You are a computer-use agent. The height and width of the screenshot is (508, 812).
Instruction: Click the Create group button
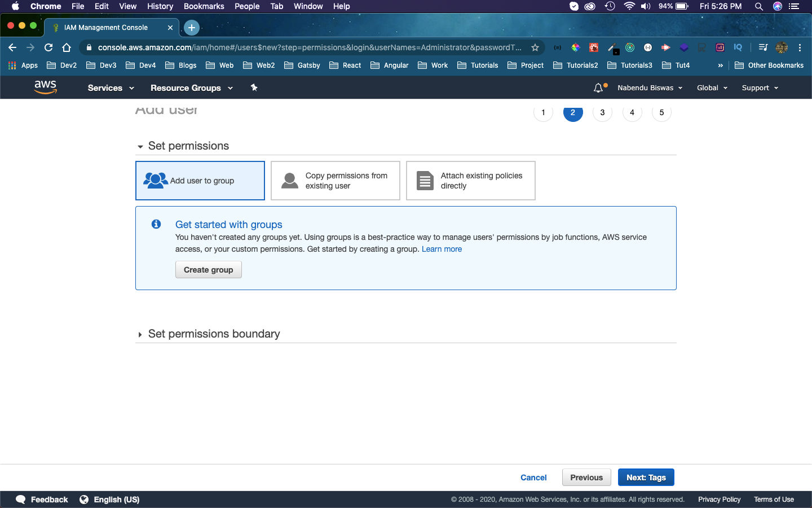click(209, 270)
